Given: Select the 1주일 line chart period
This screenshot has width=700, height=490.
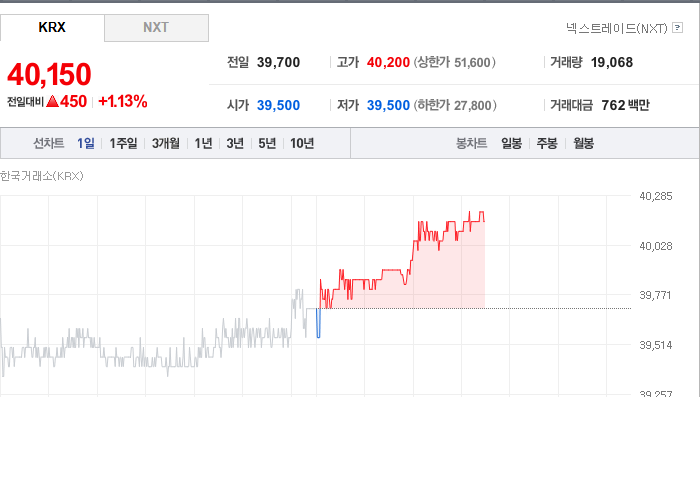Looking at the screenshot, I should coord(123,143).
